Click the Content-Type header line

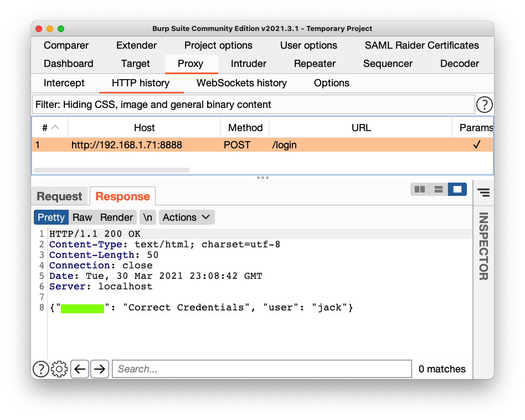164,244
